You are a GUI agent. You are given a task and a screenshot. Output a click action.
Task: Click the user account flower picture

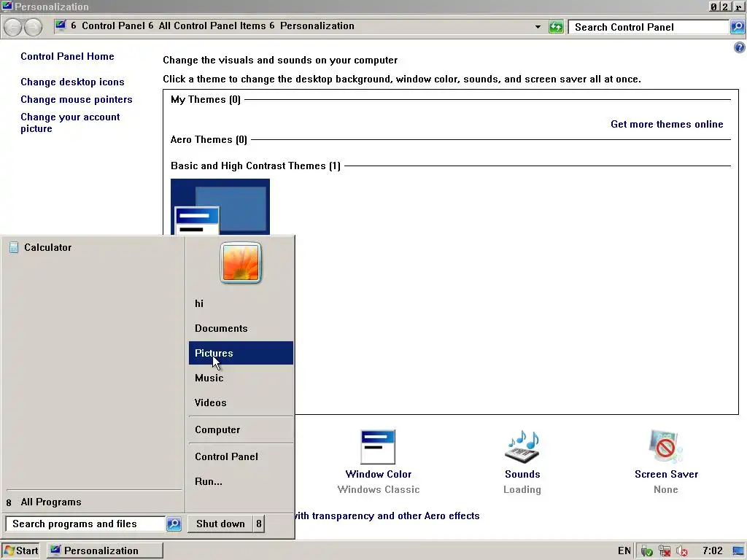[x=241, y=262]
